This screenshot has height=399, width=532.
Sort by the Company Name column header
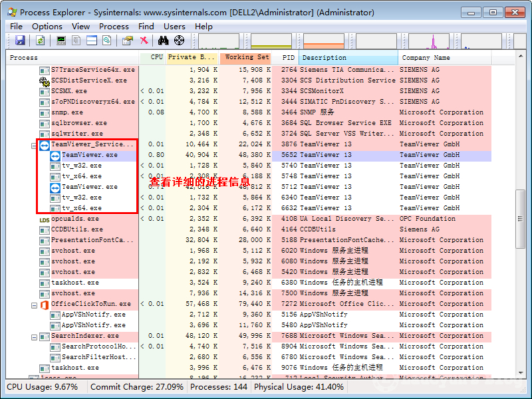point(444,57)
